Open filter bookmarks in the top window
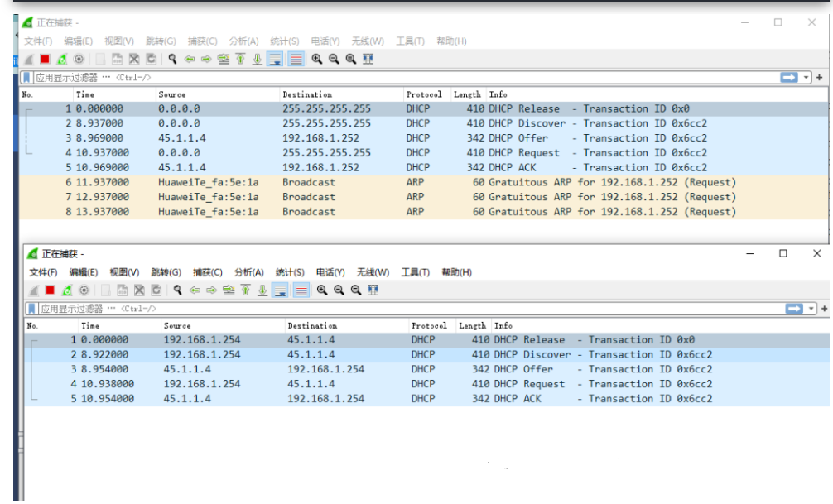This screenshot has height=504, width=833. [x=26, y=78]
